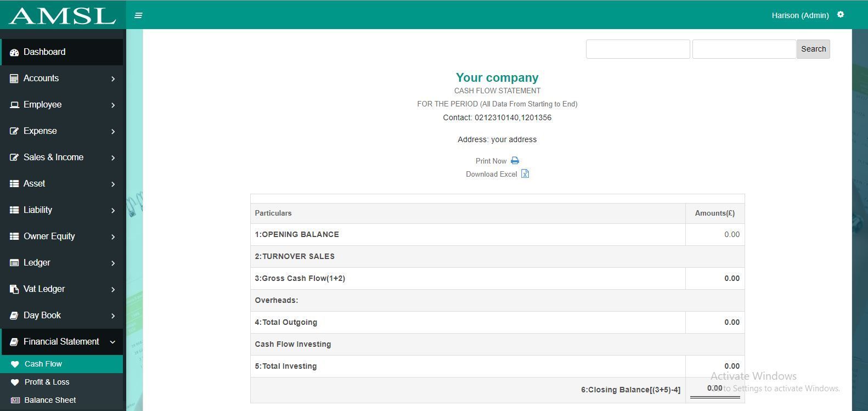
Task: Expand the Sales & Income chevron
Action: [113, 158]
